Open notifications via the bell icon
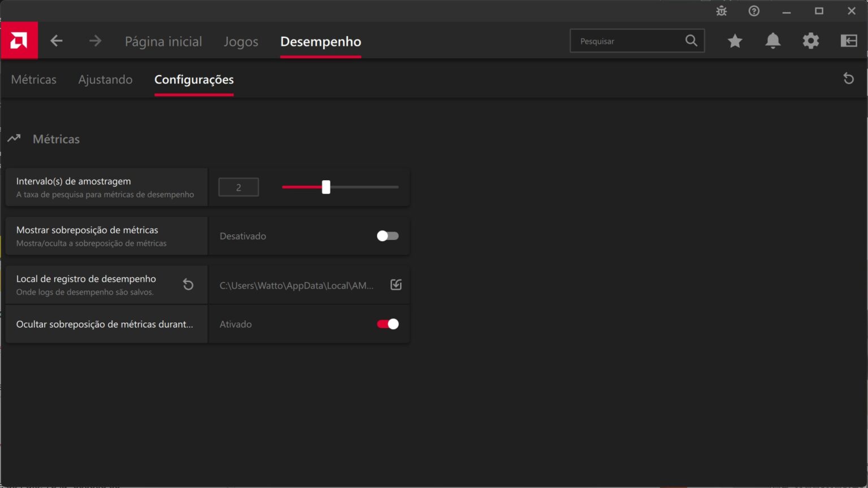The height and width of the screenshot is (488, 868). click(x=772, y=40)
